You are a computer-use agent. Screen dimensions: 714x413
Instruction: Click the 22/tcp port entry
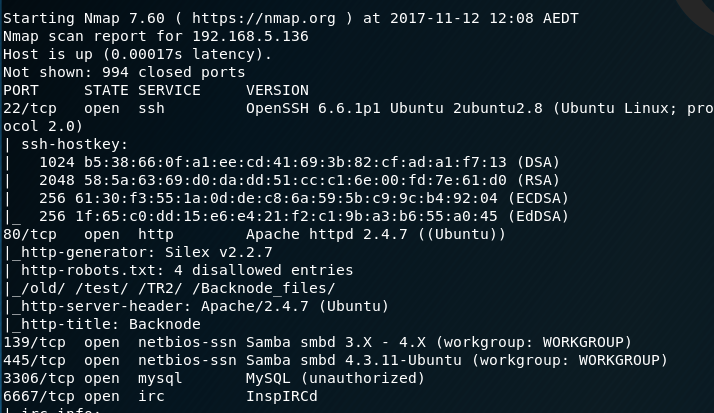(30, 108)
